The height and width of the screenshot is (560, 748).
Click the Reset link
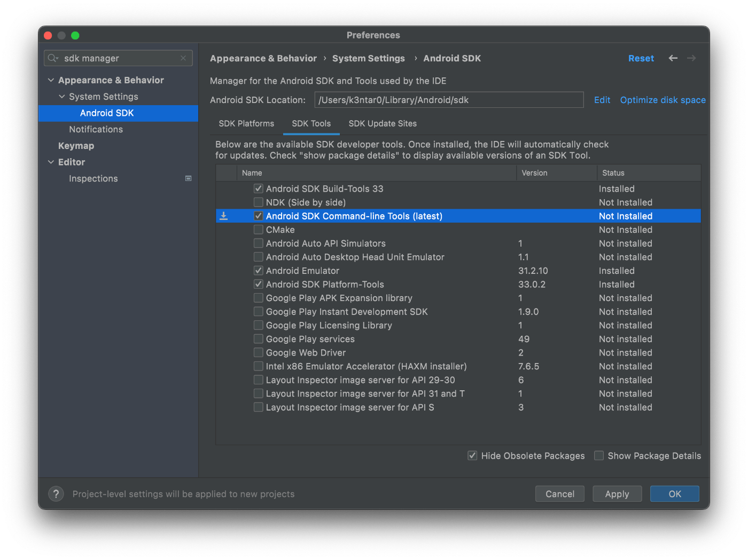coord(641,58)
